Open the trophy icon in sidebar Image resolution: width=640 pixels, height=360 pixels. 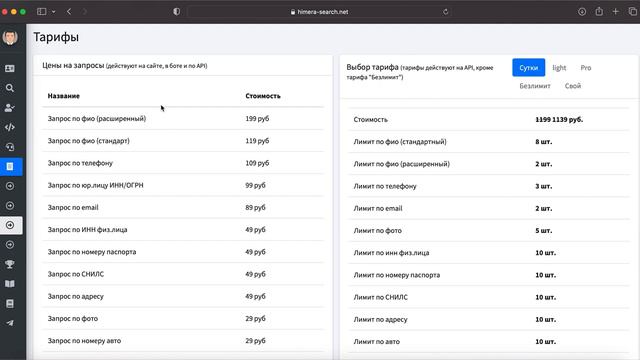pyautogui.click(x=10, y=264)
